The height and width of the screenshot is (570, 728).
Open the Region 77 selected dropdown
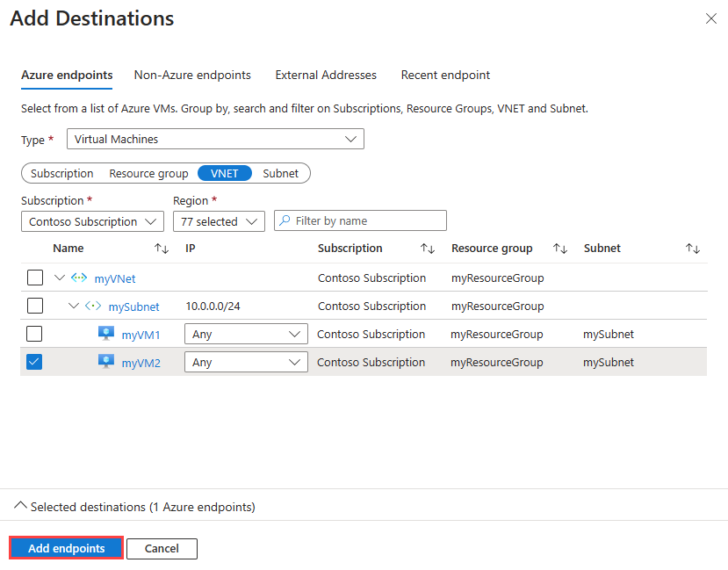pos(220,221)
